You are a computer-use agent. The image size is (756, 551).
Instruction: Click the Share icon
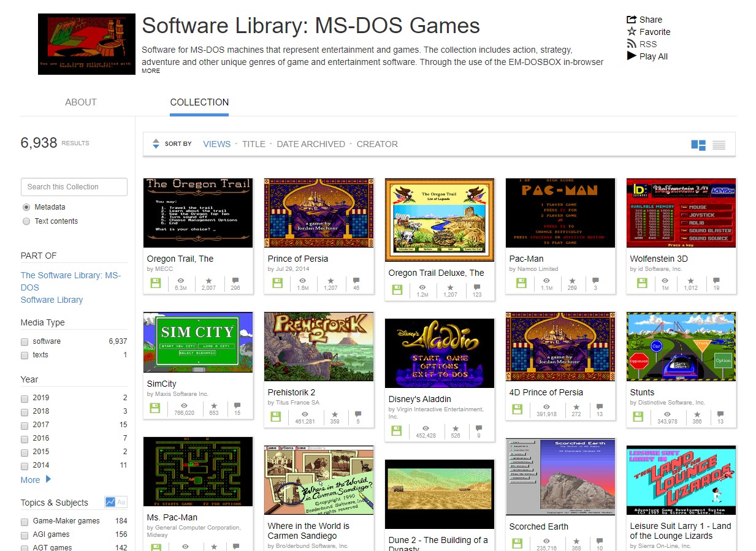[632, 20]
